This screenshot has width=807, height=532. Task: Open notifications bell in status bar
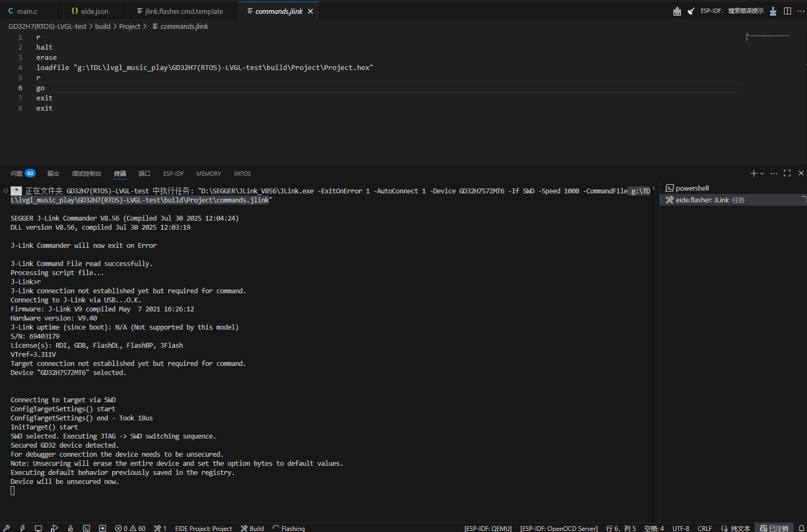801,528
